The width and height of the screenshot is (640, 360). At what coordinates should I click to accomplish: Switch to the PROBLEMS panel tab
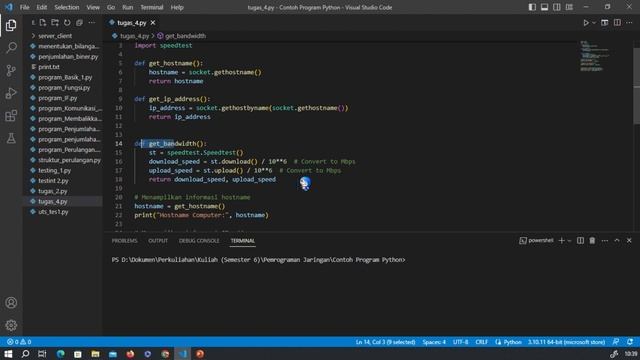tap(124, 241)
